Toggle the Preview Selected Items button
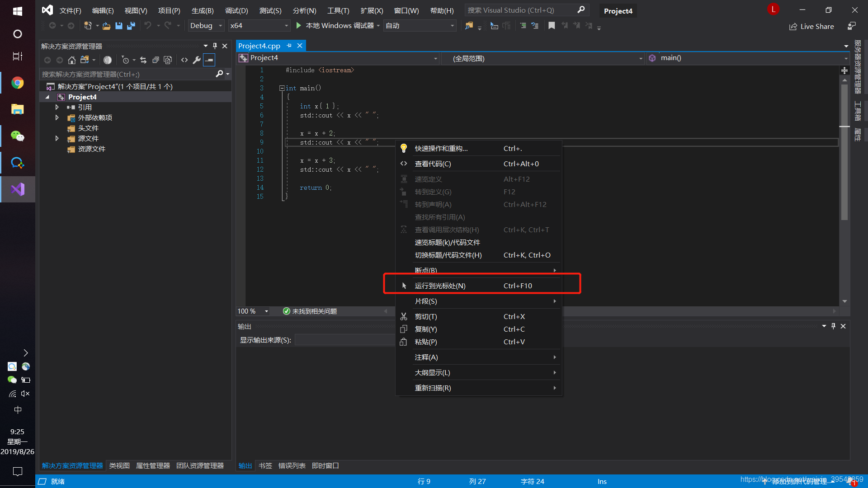Image resolution: width=868 pixels, height=488 pixels. (x=209, y=60)
